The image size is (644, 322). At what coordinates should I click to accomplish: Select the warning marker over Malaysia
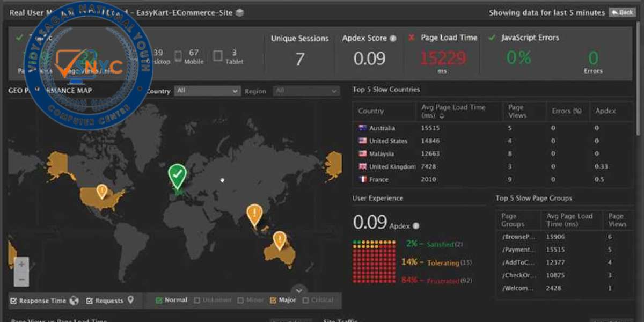(x=254, y=215)
